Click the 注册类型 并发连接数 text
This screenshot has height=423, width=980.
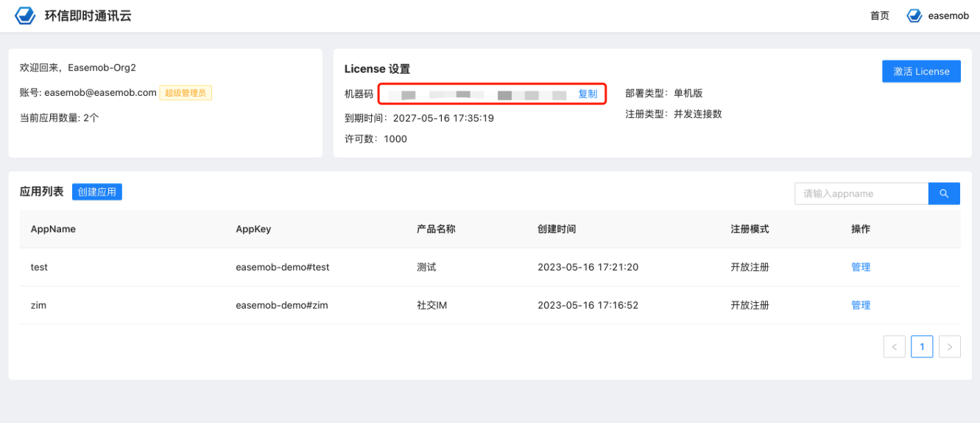673,113
